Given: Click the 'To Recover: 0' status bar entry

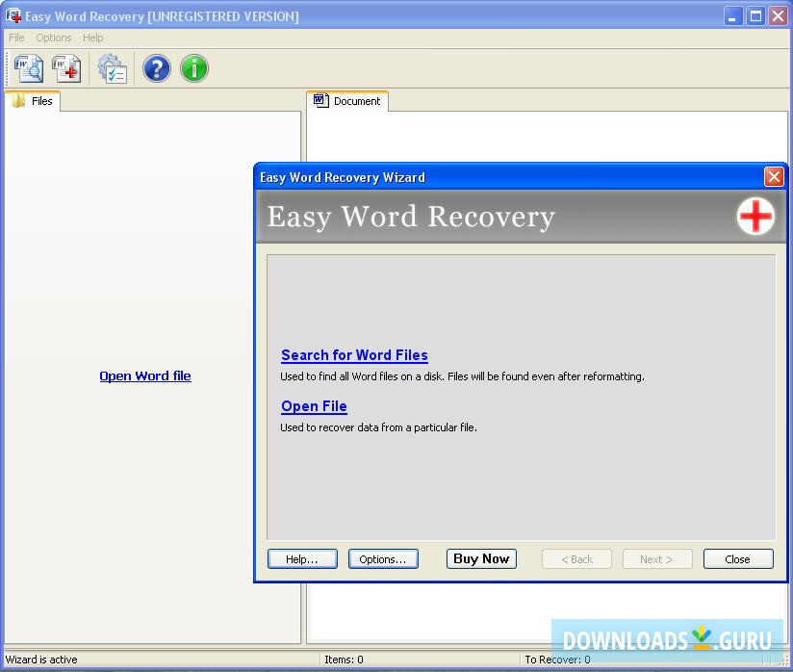Looking at the screenshot, I should coord(557,659).
